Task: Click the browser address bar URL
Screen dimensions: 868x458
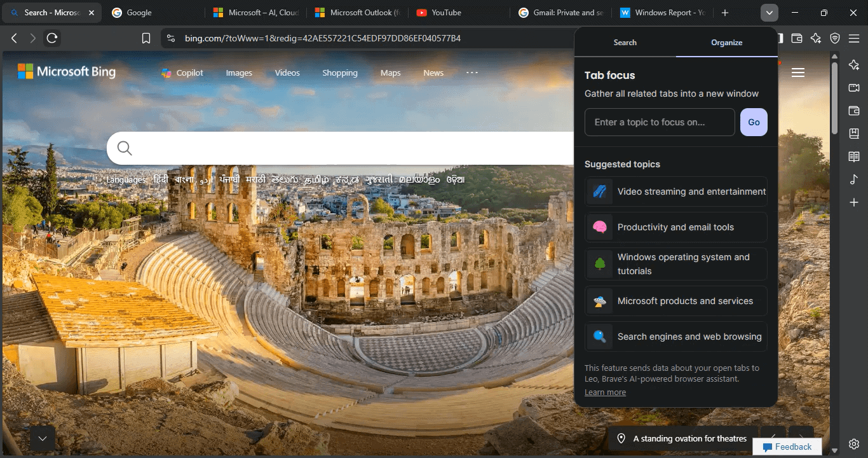Action: coord(323,38)
